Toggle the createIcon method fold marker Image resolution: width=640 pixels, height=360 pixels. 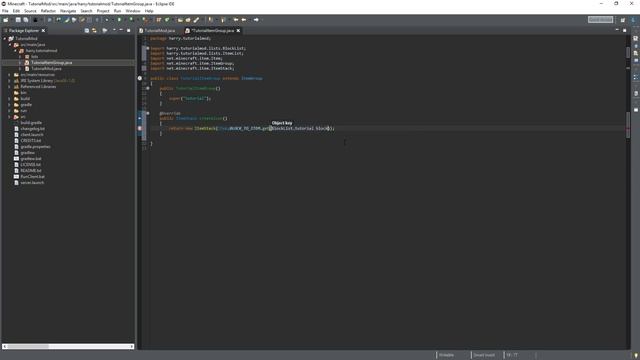tap(148, 113)
